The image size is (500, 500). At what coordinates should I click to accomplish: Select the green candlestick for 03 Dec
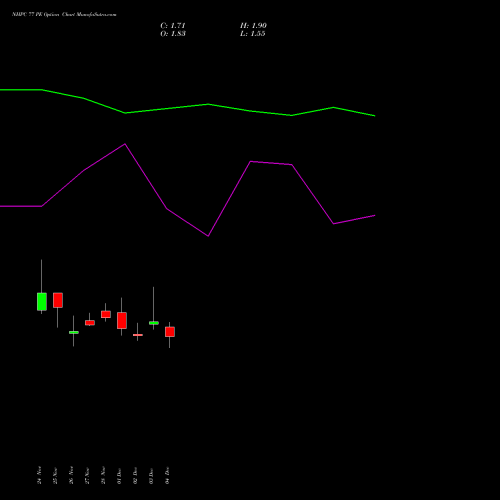pyautogui.click(x=154, y=323)
